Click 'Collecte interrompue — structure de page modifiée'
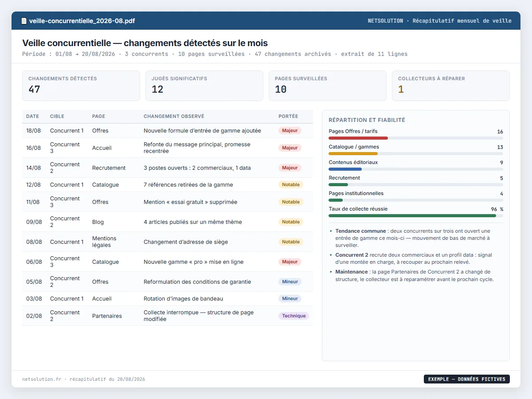This screenshot has height=399, width=532. click(199, 316)
